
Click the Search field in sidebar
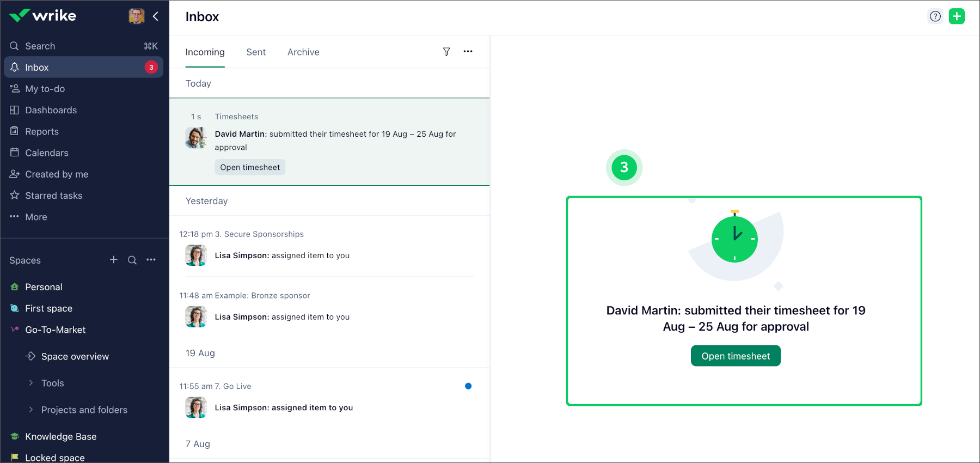pyautogui.click(x=82, y=46)
